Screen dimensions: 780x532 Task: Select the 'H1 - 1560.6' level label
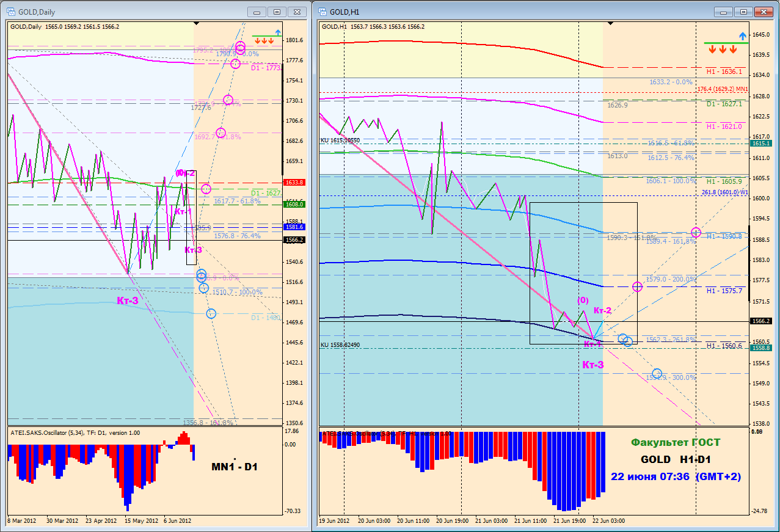click(x=724, y=346)
